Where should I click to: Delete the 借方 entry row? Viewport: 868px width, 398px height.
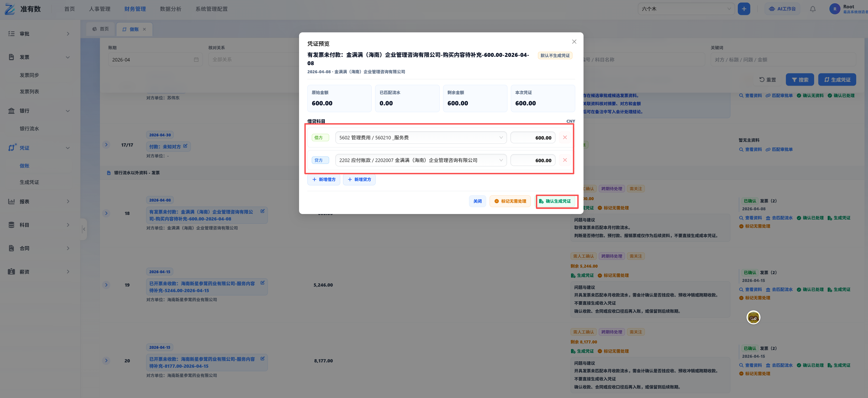[565, 137]
